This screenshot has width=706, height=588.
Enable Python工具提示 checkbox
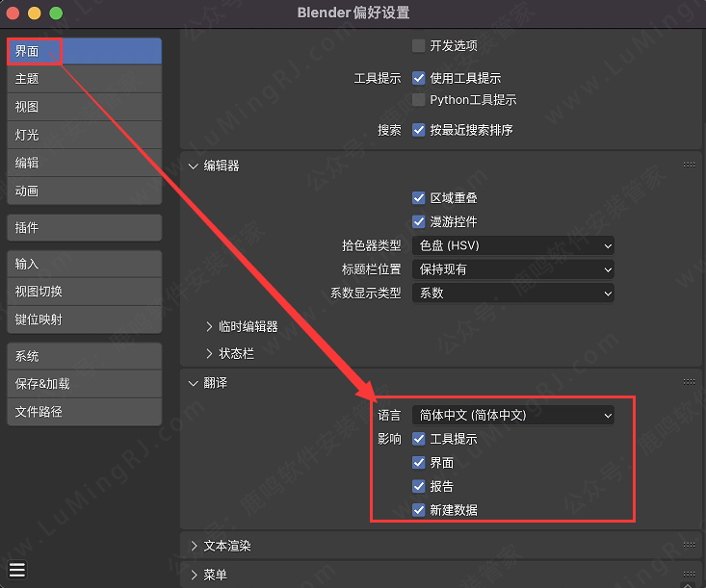click(418, 100)
